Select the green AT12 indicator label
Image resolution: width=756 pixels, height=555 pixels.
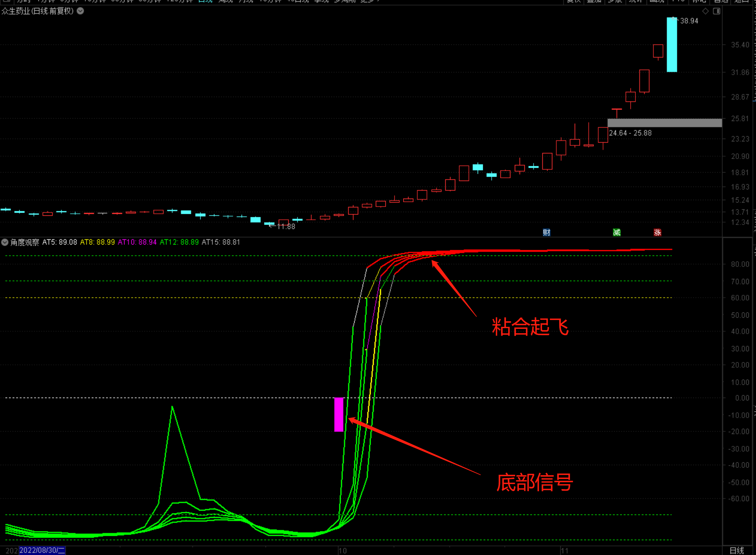coord(179,242)
